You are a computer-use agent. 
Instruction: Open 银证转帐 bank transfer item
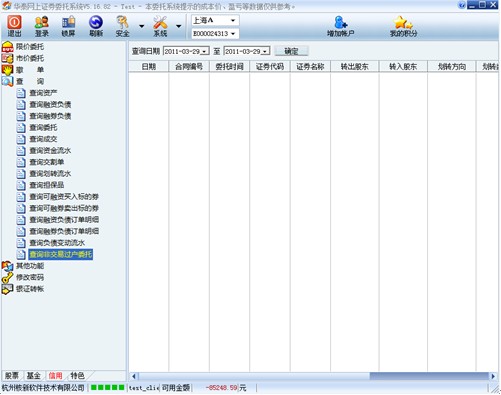click(x=30, y=289)
